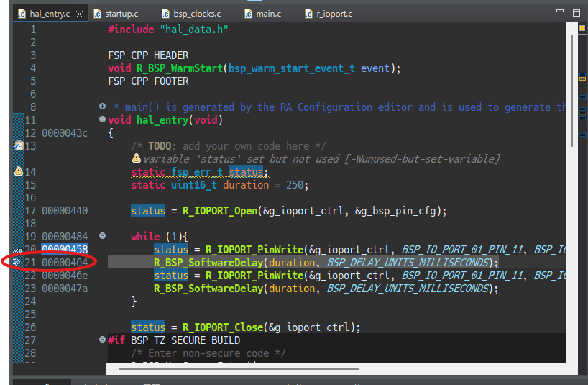Click address 00000484 on line 19

pyautogui.click(x=65, y=237)
